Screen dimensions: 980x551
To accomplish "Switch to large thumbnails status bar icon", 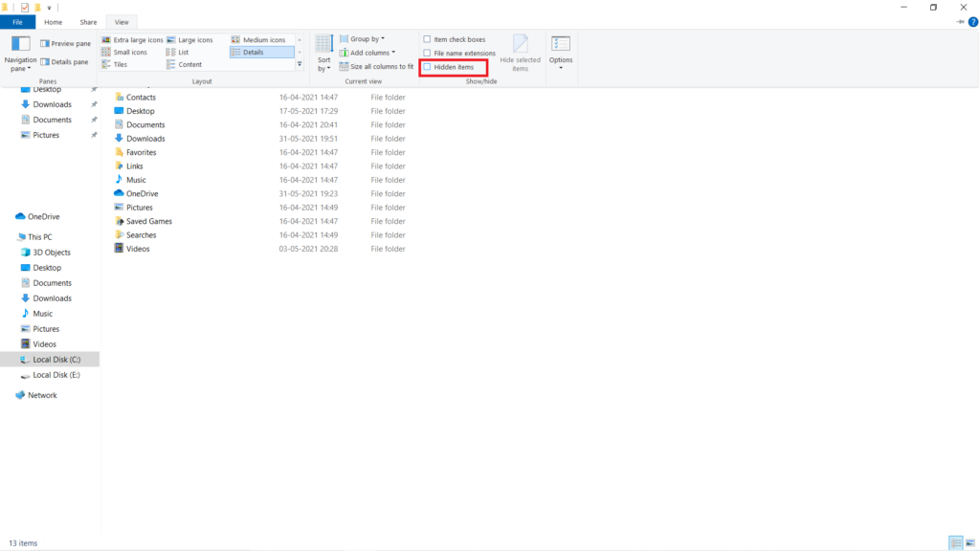I will tap(970, 543).
